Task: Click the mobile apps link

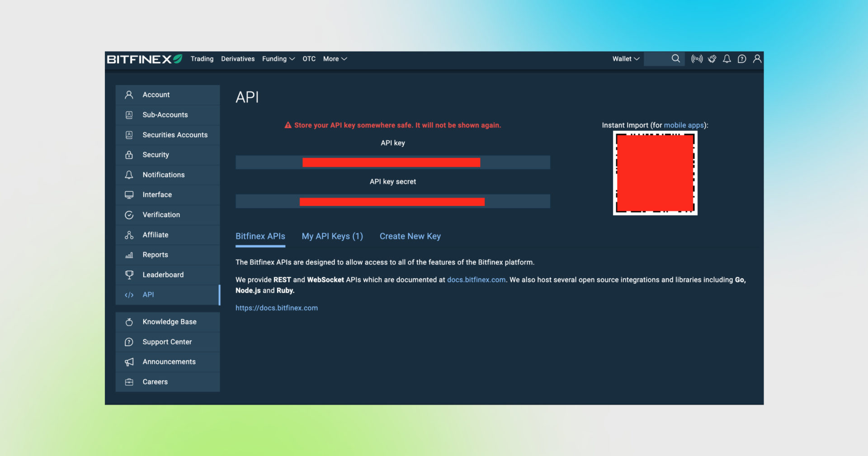Action: 683,125
